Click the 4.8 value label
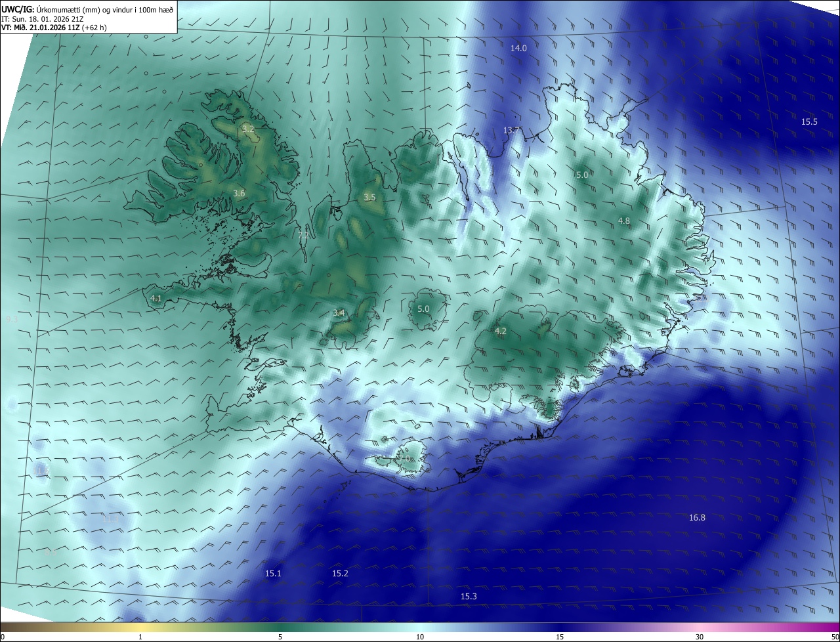The image size is (840, 642). (x=624, y=221)
